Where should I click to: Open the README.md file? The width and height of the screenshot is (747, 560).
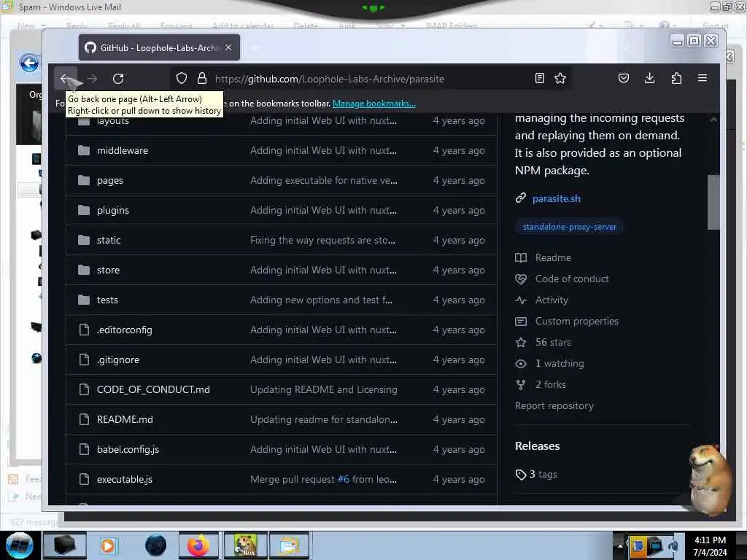tap(125, 419)
